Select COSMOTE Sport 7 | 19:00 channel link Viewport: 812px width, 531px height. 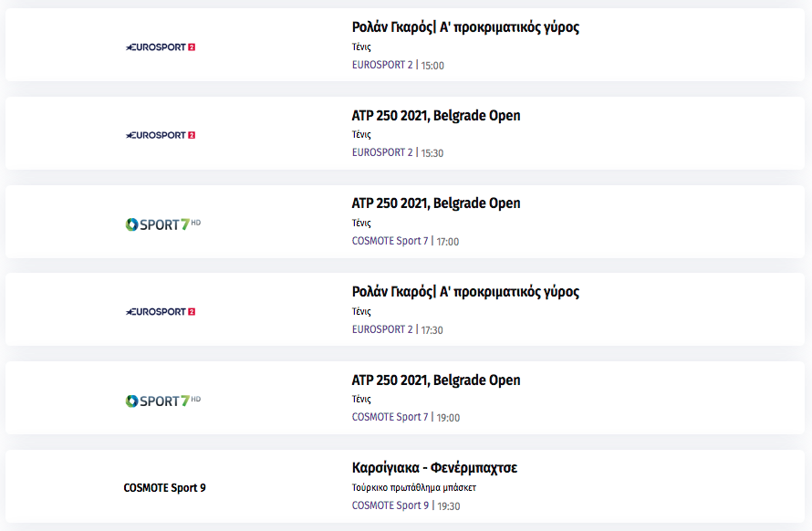406,418
